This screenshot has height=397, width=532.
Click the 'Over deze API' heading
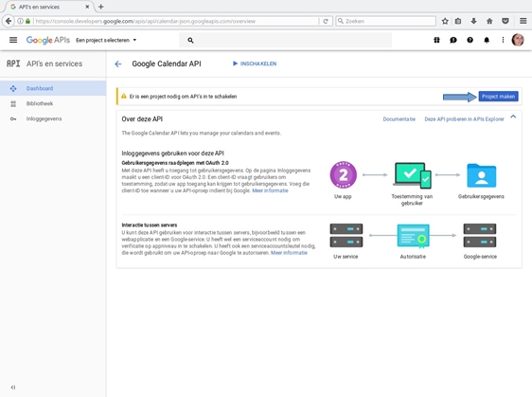pyautogui.click(x=142, y=119)
